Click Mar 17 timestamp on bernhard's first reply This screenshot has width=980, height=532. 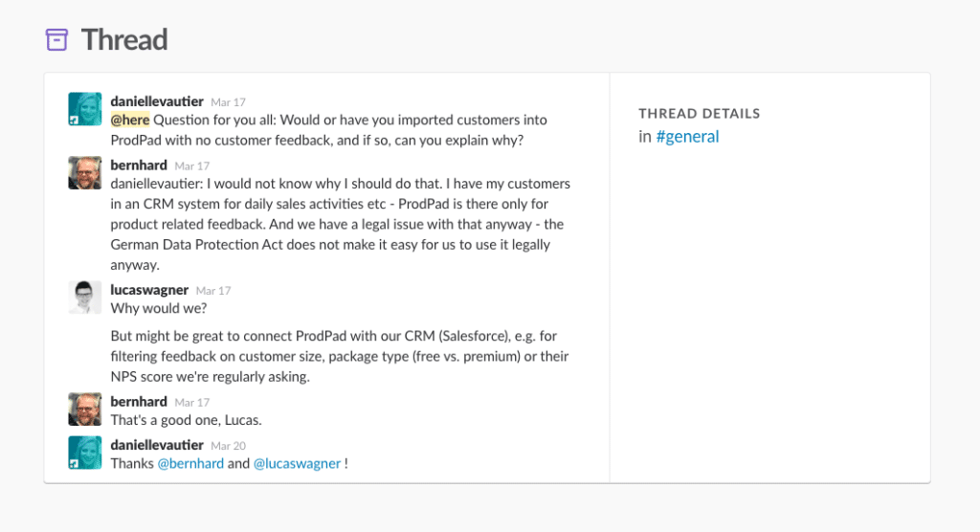tap(191, 166)
